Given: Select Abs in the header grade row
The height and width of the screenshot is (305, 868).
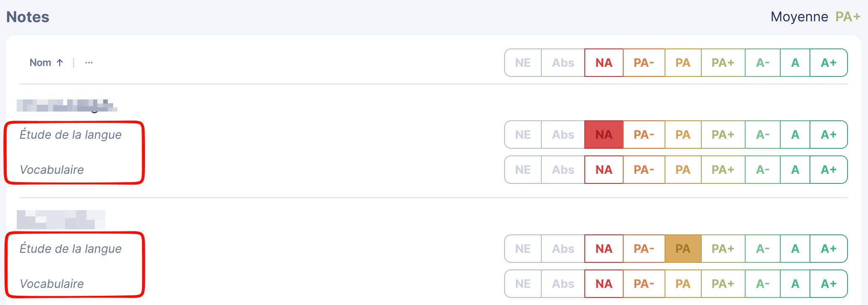Looking at the screenshot, I should (563, 63).
